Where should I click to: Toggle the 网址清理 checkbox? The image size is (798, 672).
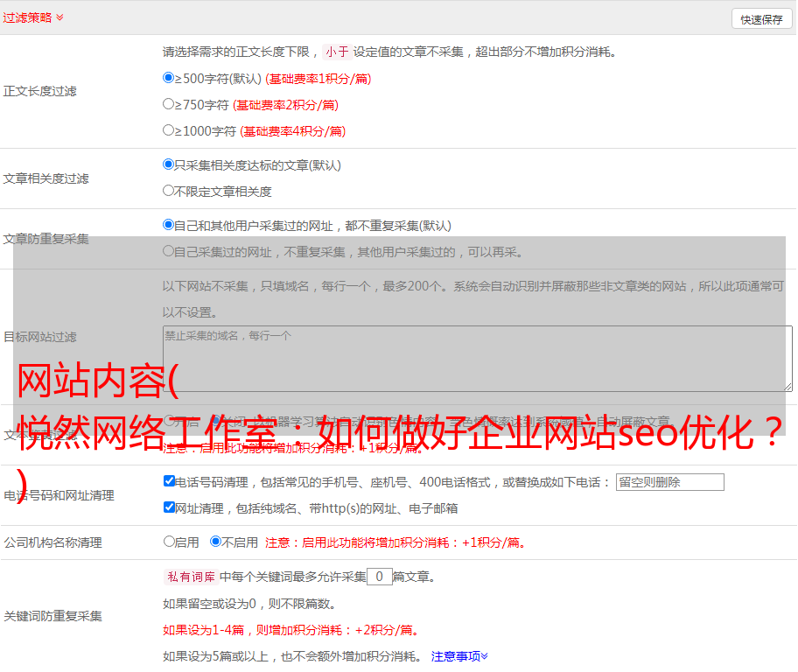click(169, 507)
